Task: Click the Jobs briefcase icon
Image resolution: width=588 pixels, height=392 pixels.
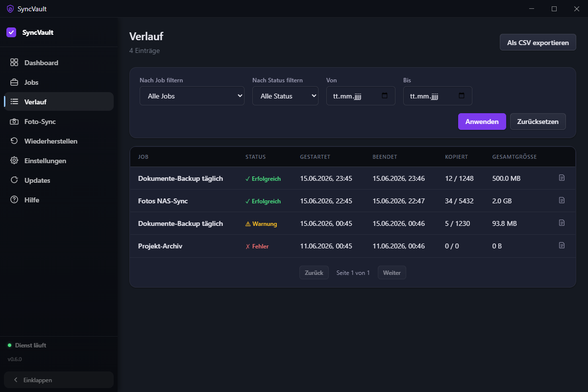Action: click(14, 82)
